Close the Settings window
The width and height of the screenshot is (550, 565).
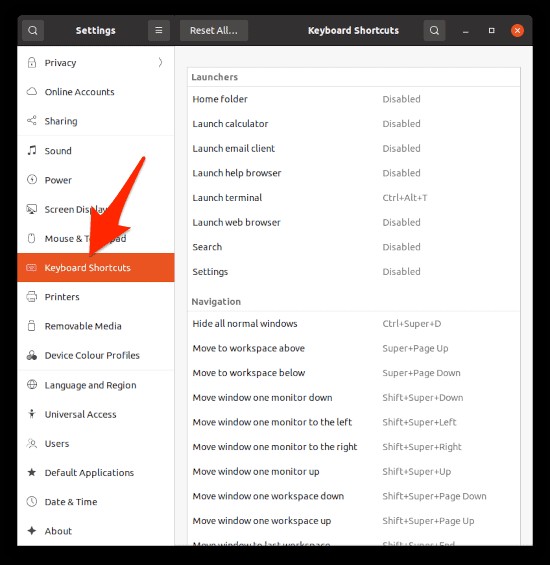click(x=517, y=31)
